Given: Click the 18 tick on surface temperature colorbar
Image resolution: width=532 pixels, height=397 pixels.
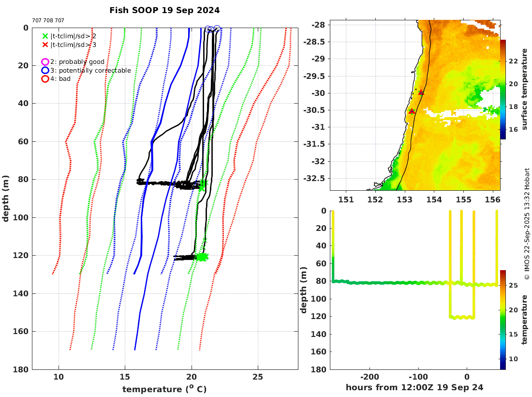Looking at the screenshot, I should click(513, 107).
